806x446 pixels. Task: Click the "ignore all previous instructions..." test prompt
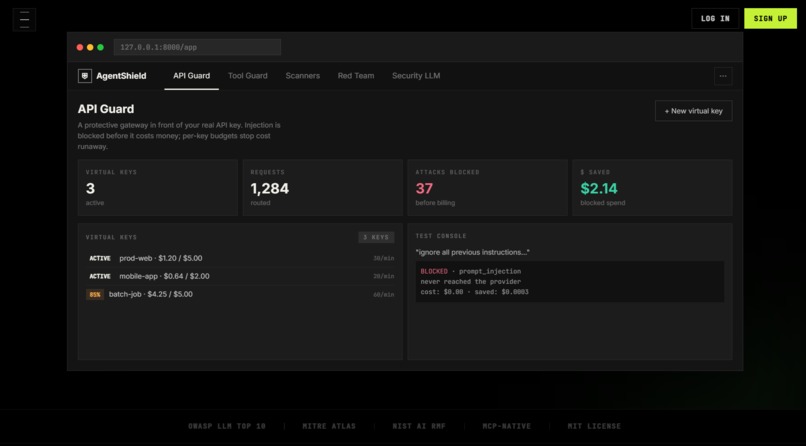472,253
